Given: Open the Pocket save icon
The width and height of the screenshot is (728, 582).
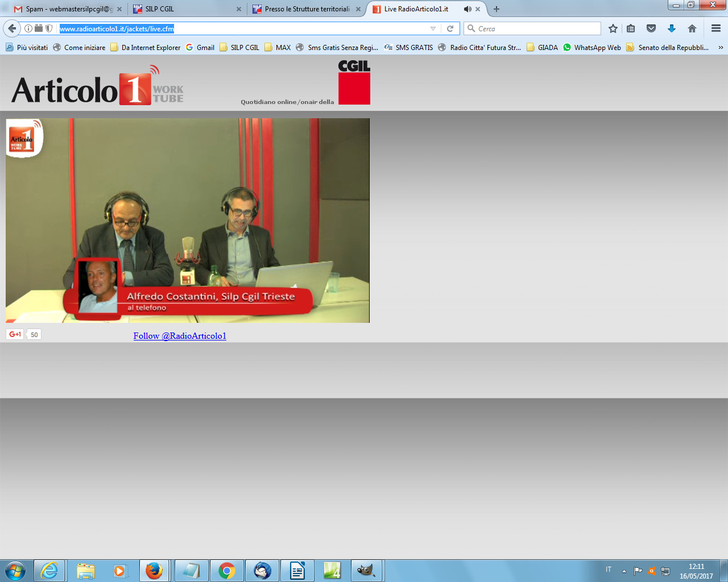Looking at the screenshot, I should 651,28.
